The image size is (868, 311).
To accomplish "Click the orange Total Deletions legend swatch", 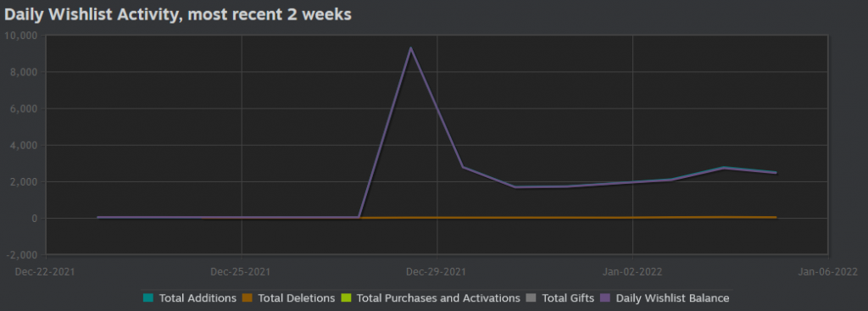I will pos(247,297).
